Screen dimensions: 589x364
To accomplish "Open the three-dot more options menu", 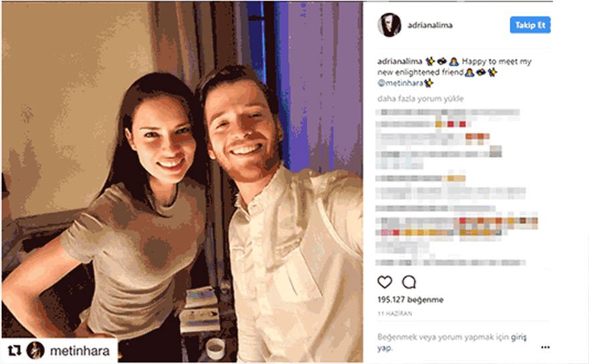I will (x=545, y=347).
